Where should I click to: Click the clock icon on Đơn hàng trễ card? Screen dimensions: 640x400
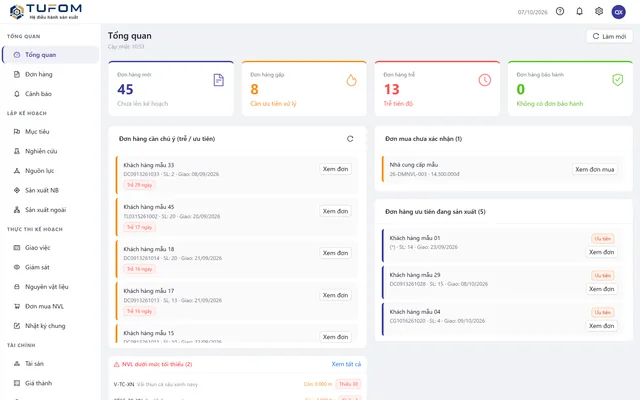[484, 80]
